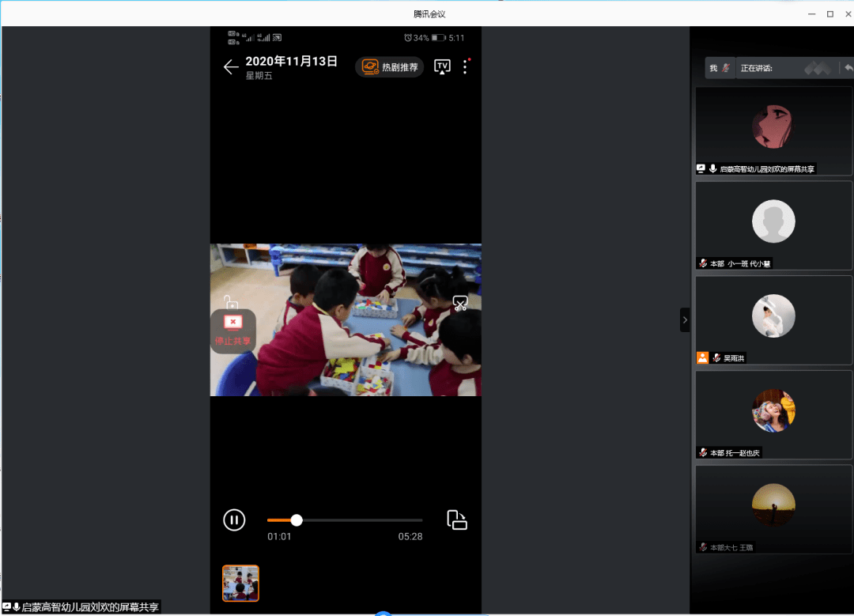Pause the video playback
Viewport: 854px width, 616px height.
(x=234, y=520)
